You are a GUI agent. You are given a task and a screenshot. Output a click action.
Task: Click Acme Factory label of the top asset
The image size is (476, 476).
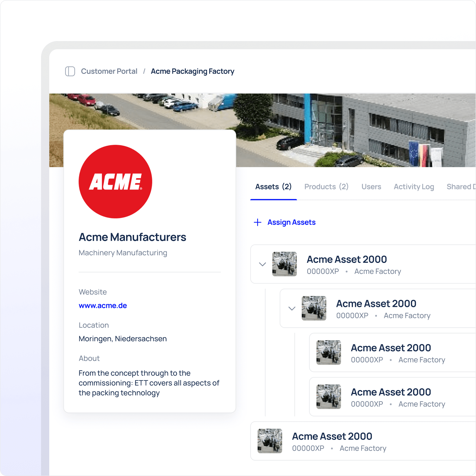(378, 271)
